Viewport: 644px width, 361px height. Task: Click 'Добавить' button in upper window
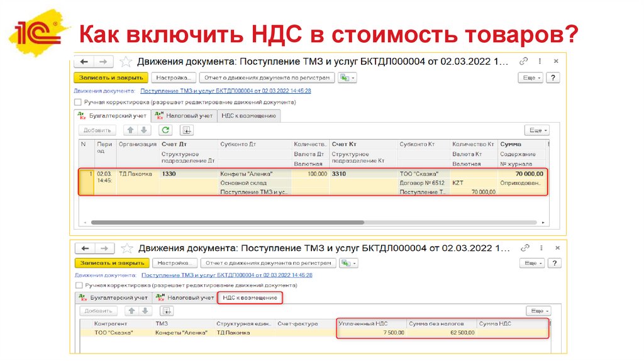click(x=97, y=130)
